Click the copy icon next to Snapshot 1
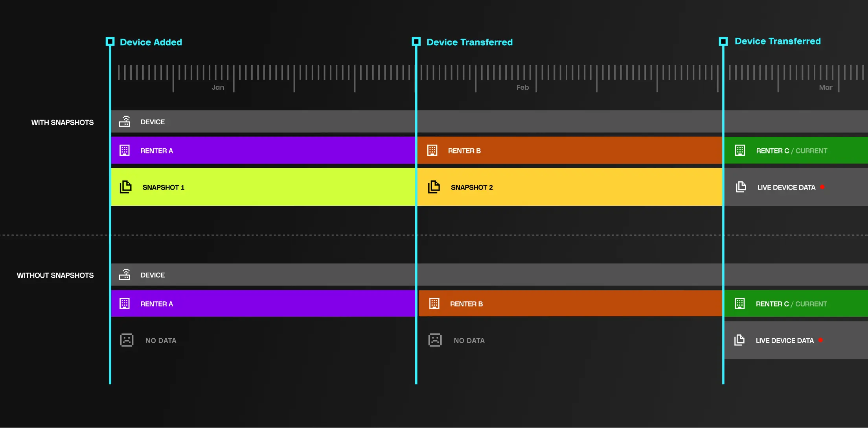 (x=125, y=187)
